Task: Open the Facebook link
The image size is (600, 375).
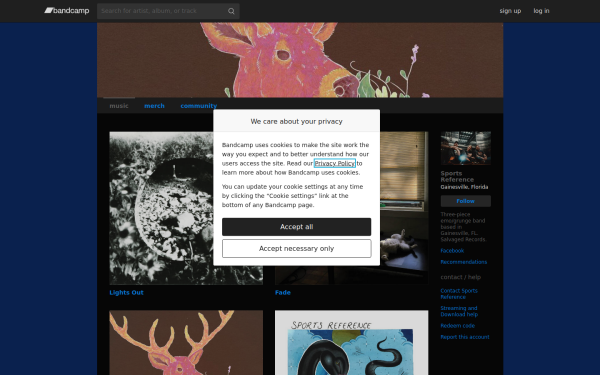Action: point(452,251)
